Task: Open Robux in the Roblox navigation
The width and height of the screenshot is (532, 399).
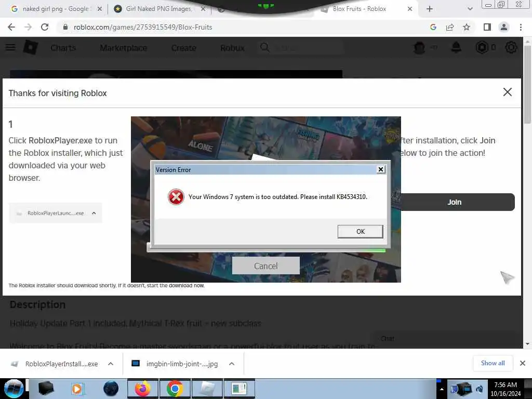Action: click(232, 48)
